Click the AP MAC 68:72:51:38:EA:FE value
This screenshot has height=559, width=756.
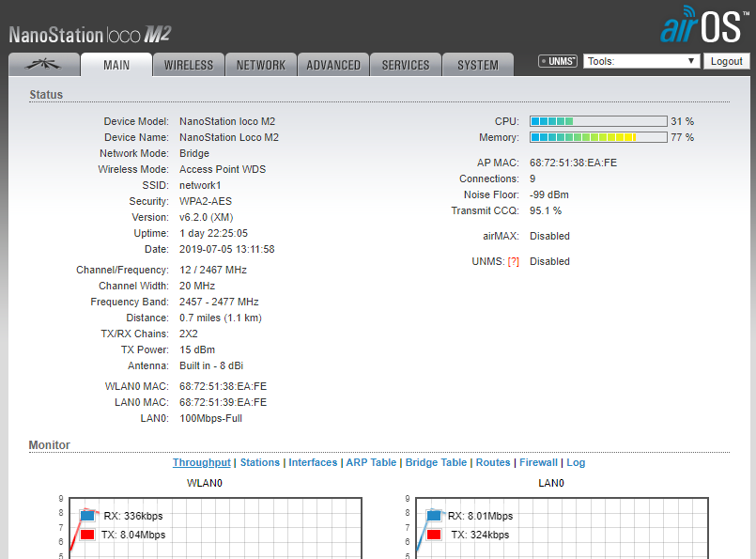point(573,163)
